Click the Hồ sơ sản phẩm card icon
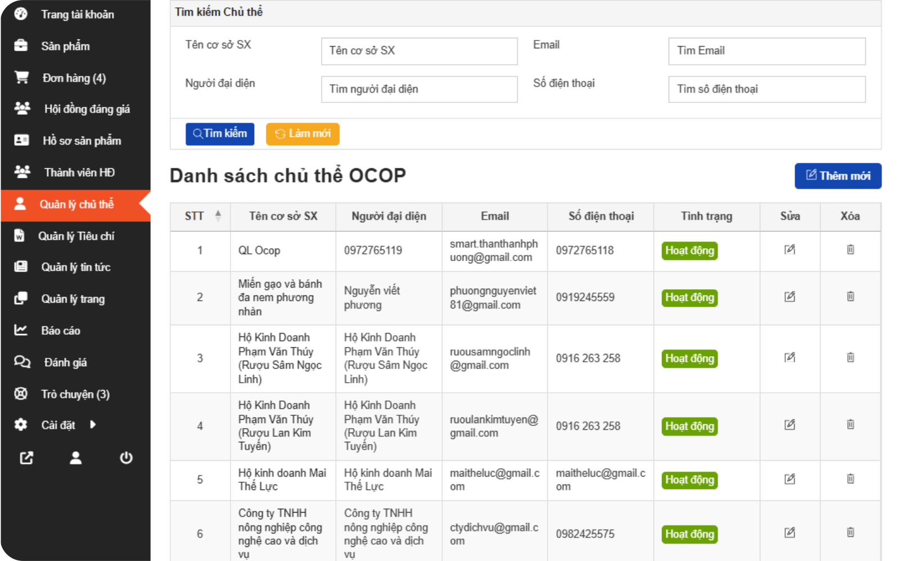924x561 pixels. click(22, 141)
